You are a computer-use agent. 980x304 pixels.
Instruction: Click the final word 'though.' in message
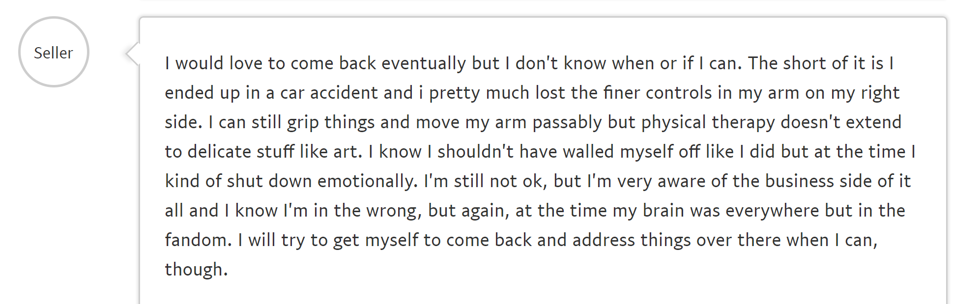(196, 270)
